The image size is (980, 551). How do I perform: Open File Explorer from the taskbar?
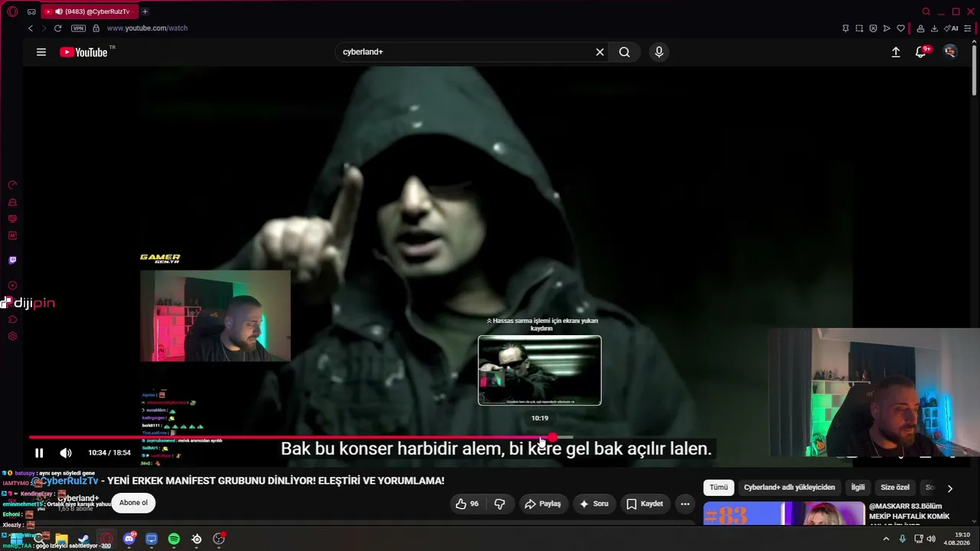(x=61, y=540)
